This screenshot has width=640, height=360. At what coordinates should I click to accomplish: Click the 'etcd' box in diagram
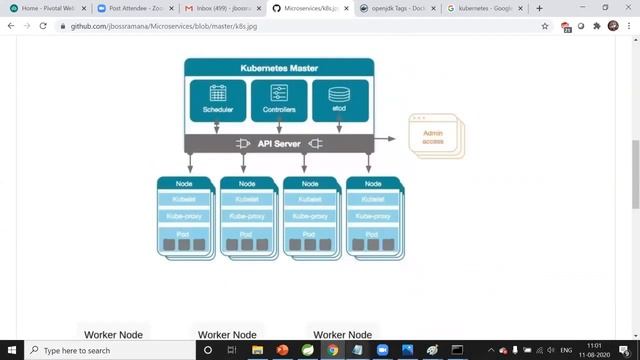[340, 100]
